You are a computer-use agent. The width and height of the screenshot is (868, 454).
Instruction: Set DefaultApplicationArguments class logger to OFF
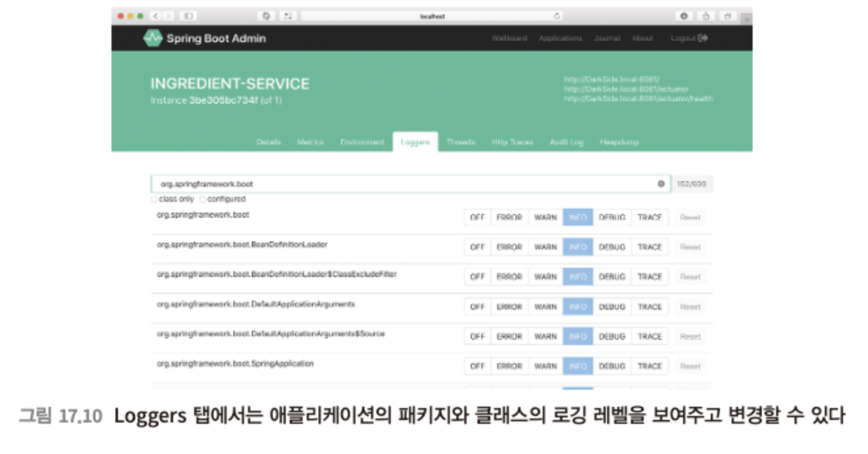[x=477, y=307]
